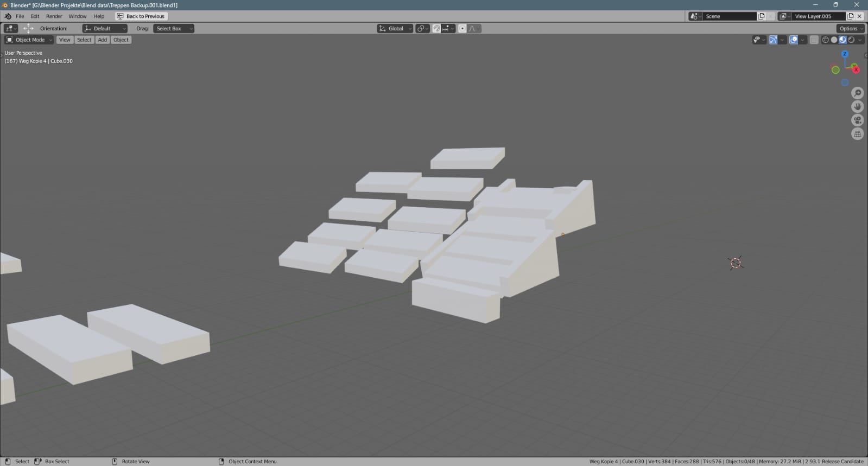This screenshot has height=466, width=868.
Task: Click the Blender logo icon
Action: pyautogui.click(x=8, y=16)
